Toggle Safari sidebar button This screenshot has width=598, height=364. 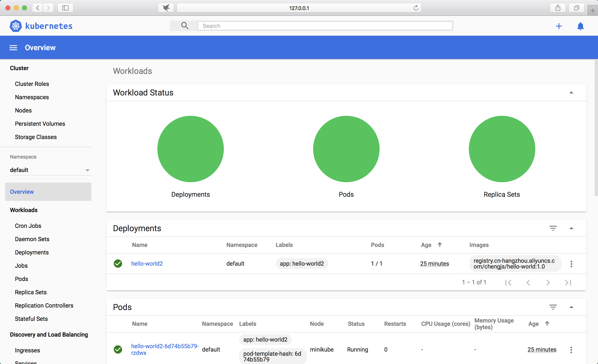(x=65, y=8)
